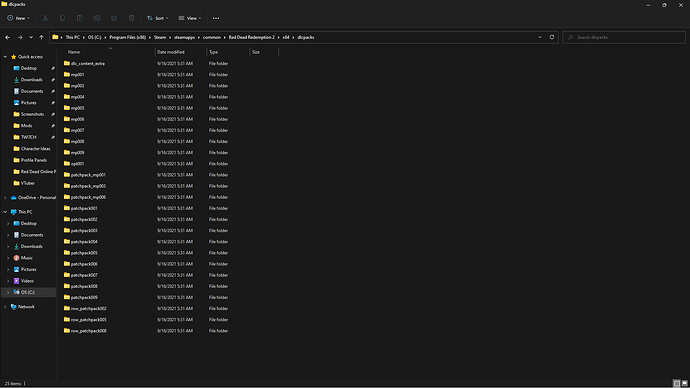Expand Music under This PC
This screenshot has height=388, width=690.
click(x=8, y=258)
